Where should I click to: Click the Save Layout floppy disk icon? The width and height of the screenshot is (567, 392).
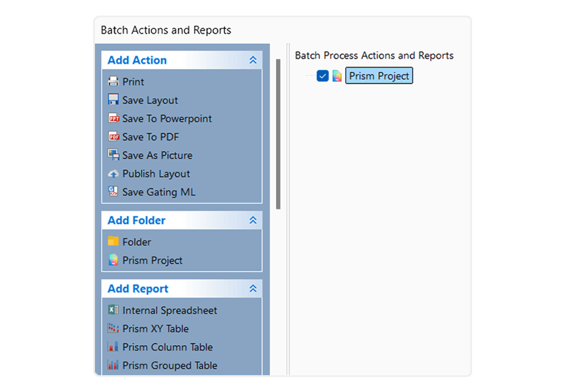click(x=113, y=100)
